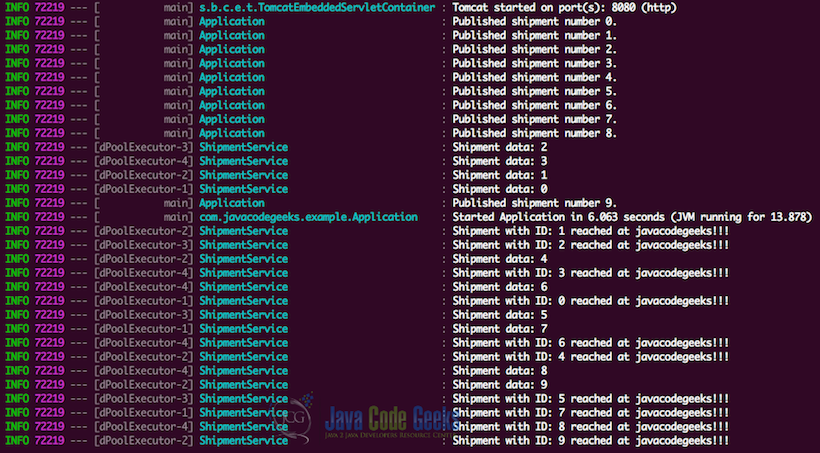Click 'Published shipment number 3.' message
The image size is (820, 453).
tap(534, 63)
